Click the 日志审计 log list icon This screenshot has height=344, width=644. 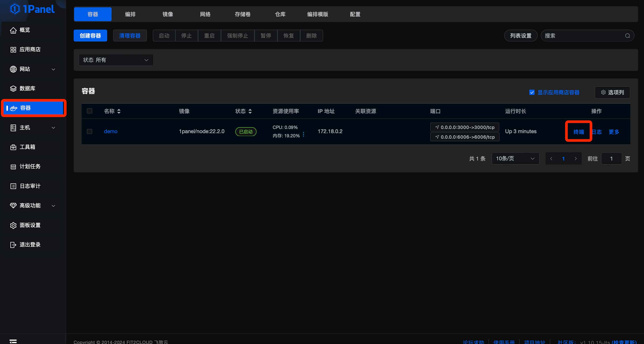click(13, 186)
